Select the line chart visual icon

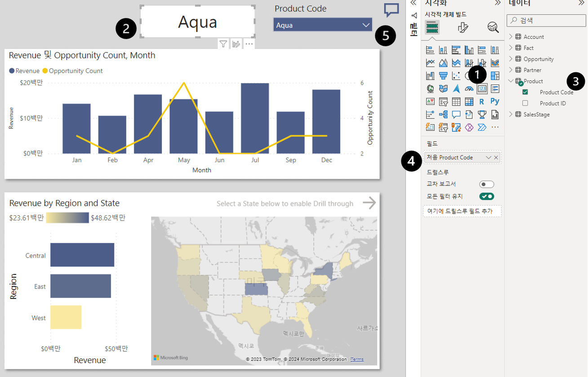(x=431, y=62)
